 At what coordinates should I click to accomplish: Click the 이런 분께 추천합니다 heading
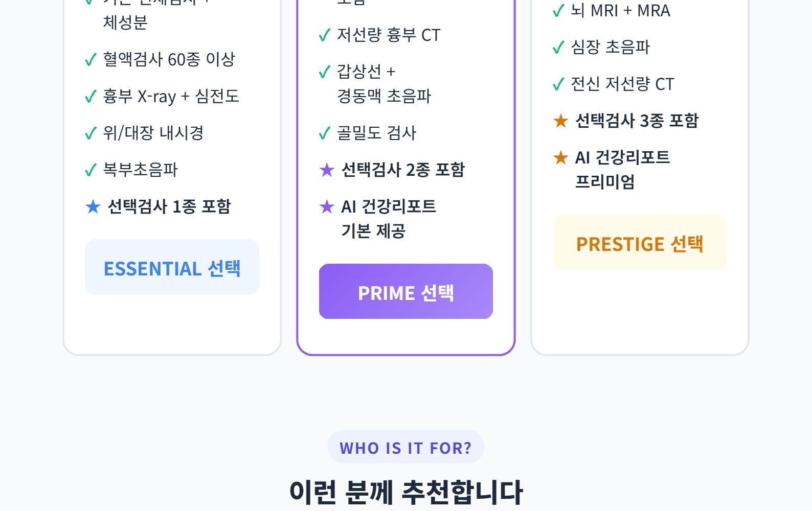click(405, 491)
